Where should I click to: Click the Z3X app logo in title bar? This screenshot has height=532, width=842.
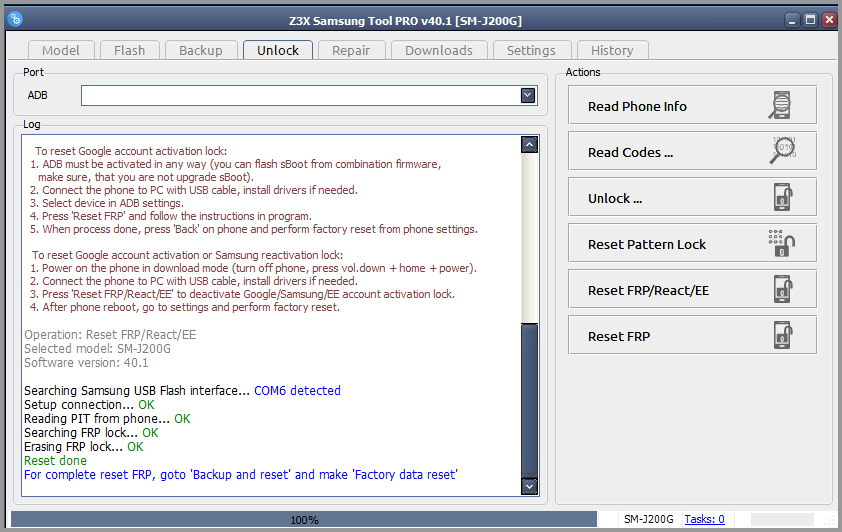[15, 19]
